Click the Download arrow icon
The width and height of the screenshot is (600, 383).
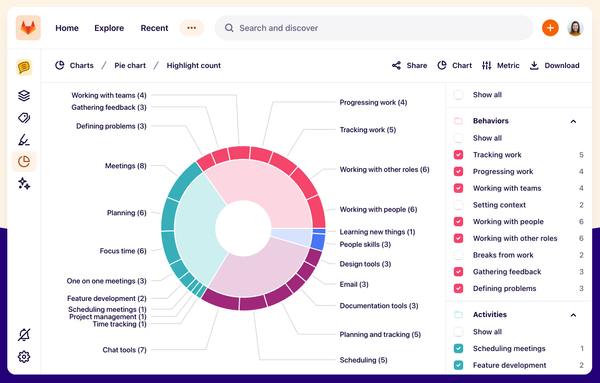pos(534,65)
